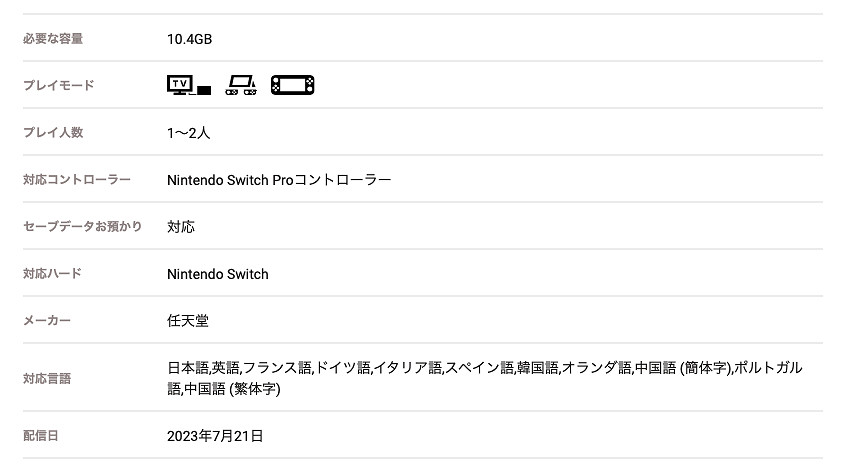Click the 10.4GB required capacity value

(x=190, y=39)
